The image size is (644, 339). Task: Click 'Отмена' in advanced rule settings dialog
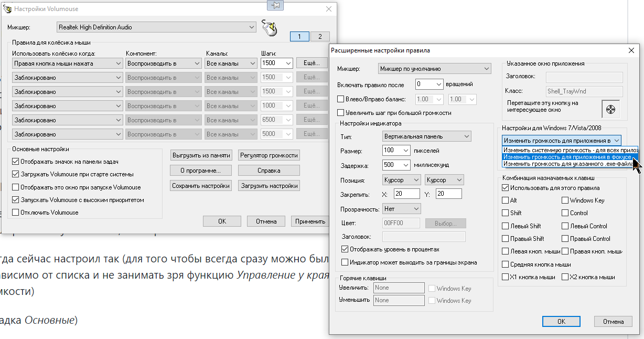click(x=613, y=321)
